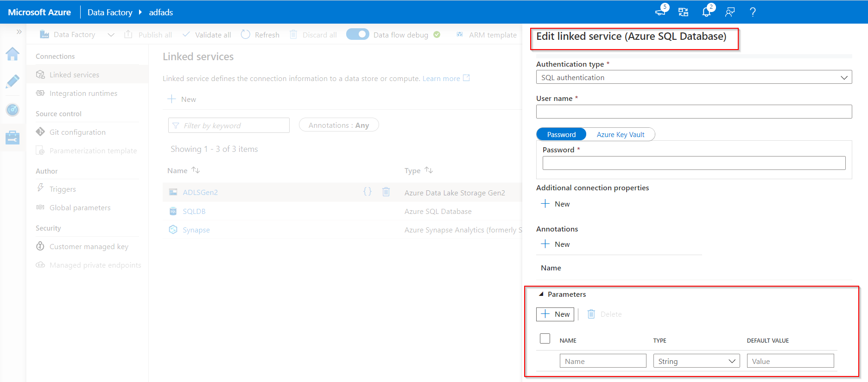Add New parameter
The height and width of the screenshot is (382, 868).
[x=555, y=314]
